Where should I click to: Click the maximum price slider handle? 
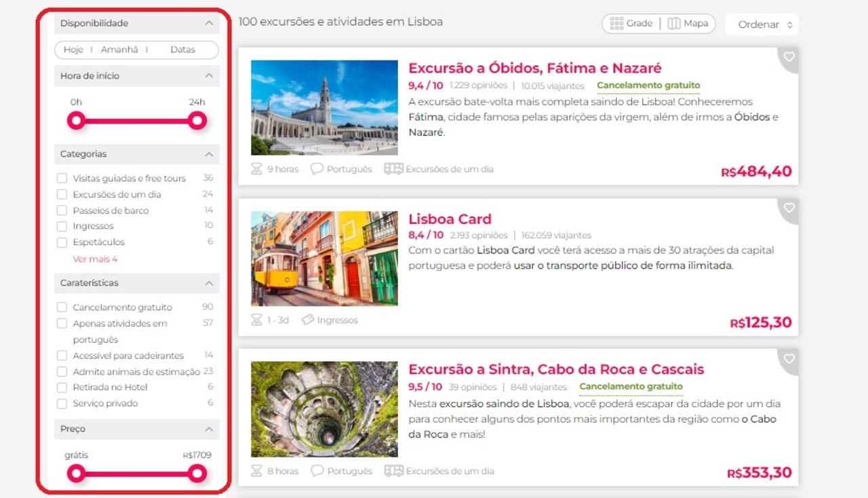(x=197, y=474)
